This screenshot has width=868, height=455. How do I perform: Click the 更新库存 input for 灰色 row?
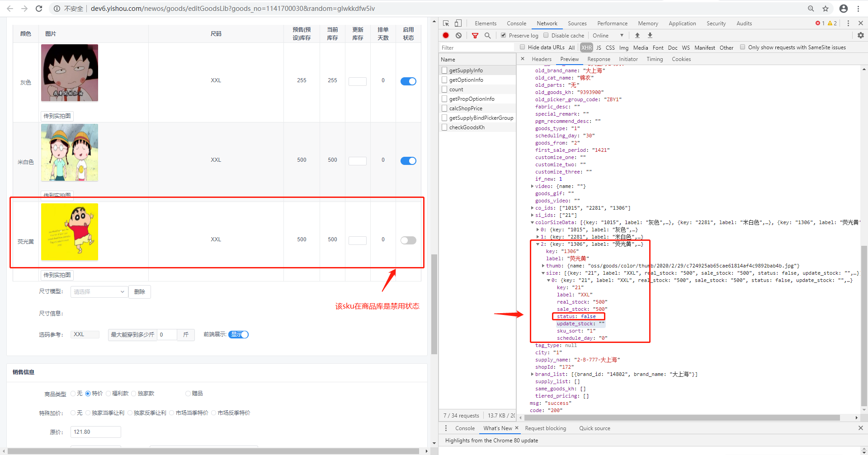click(358, 81)
